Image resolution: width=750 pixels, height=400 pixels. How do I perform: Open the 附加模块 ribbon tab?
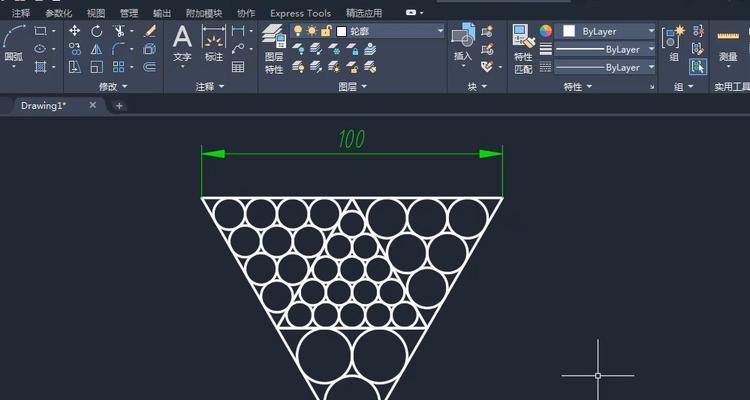coord(204,13)
